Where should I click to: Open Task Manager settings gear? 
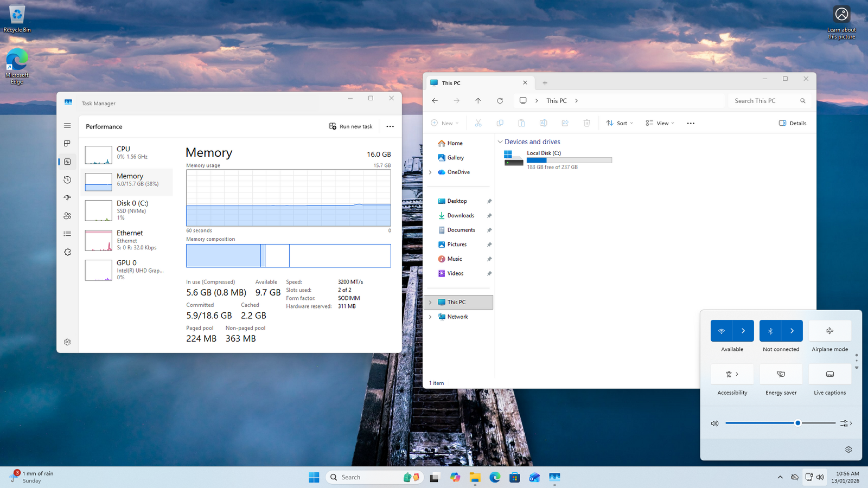click(67, 342)
